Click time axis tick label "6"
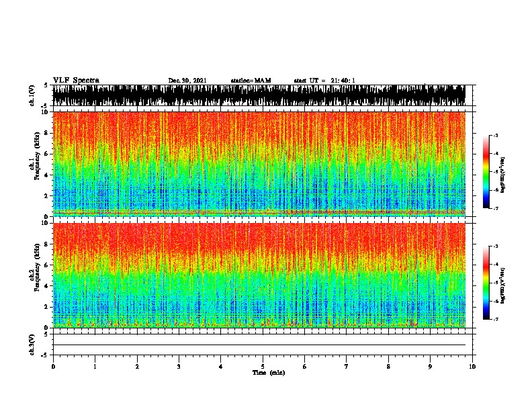This screenshot has width=532, height=411. (304, 367)
